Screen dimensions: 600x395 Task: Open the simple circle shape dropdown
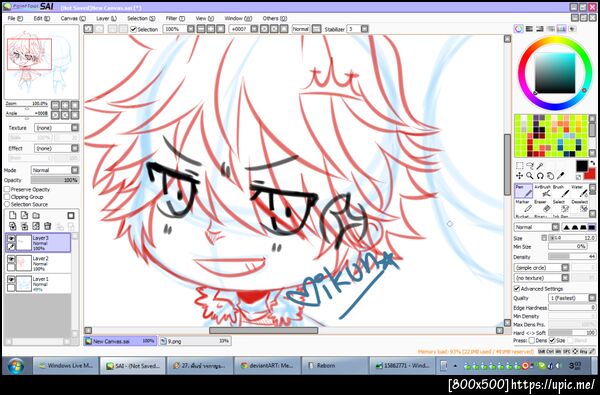[541, 268]
